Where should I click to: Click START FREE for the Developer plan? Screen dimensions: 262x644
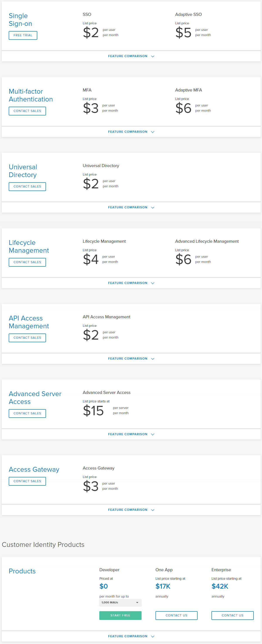point(120,615)
